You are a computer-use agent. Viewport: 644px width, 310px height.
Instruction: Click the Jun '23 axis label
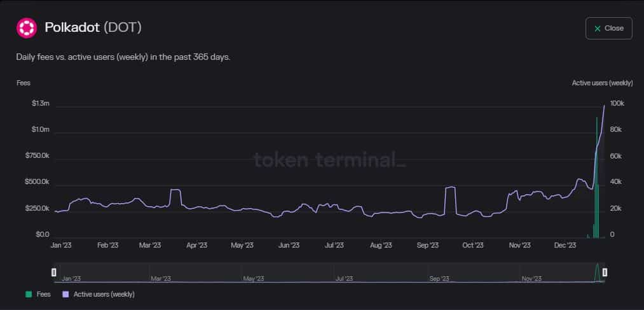tap(289, 245)
